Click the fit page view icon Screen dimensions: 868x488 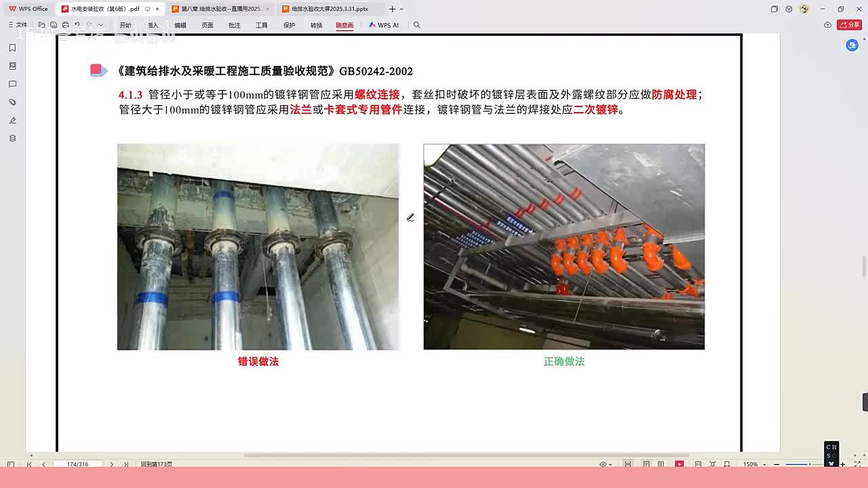[x=713, y=464]
